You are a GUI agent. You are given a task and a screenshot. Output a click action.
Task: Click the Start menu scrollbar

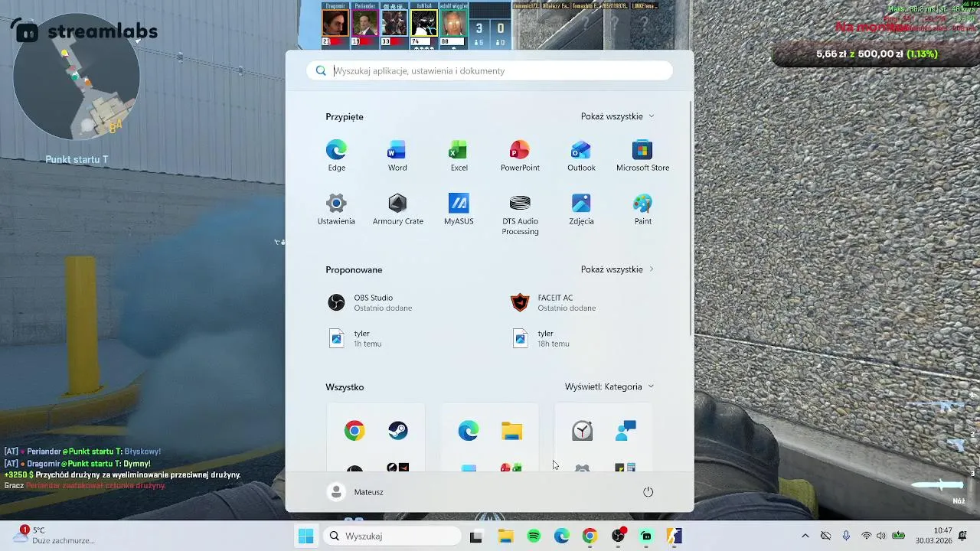pyautogui.click(x=692, y=218)
